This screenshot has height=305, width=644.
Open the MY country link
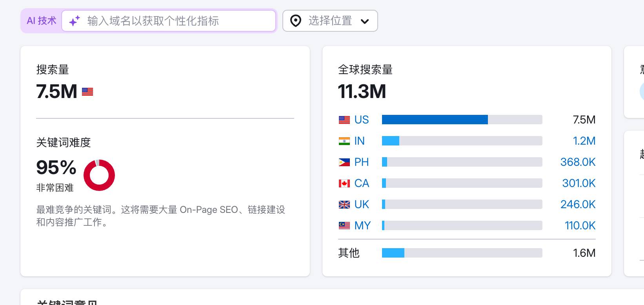coord(362,225)
